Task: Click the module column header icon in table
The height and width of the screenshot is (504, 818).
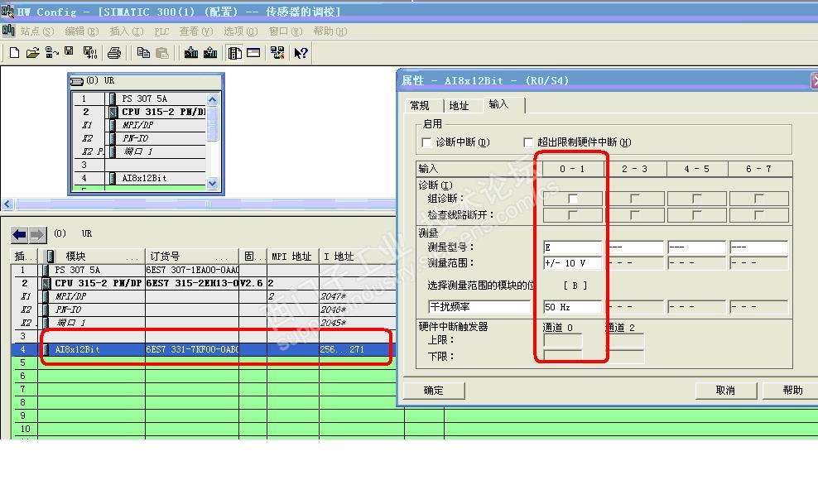Action: (51, 256)
